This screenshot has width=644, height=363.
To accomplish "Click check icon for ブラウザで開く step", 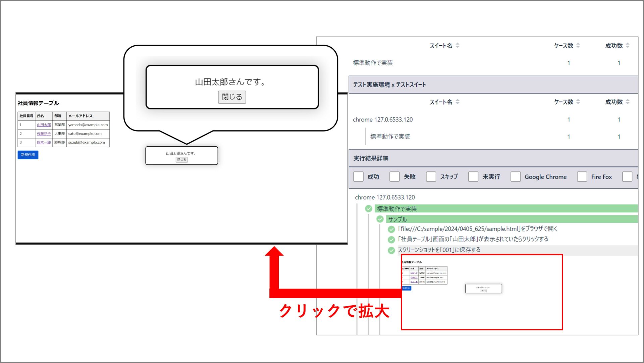I will pyautogui.click(x=391, y=229).
